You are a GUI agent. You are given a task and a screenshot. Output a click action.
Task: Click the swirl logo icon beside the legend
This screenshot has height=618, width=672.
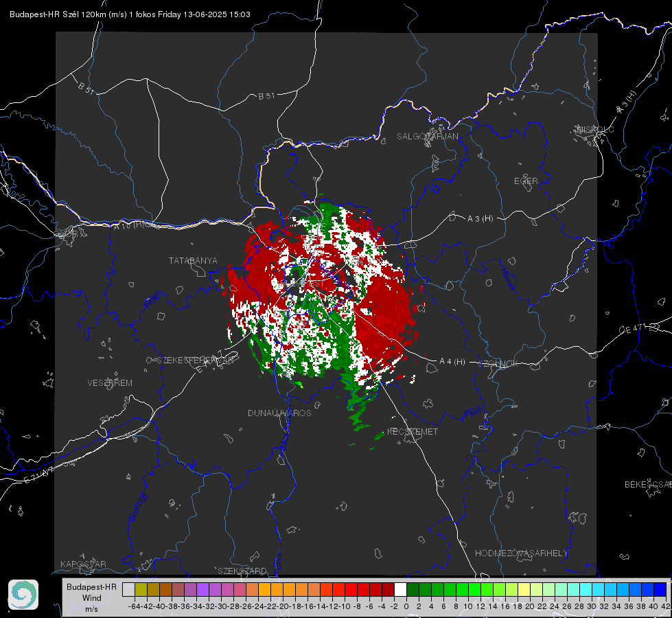[x=23, y=595]
